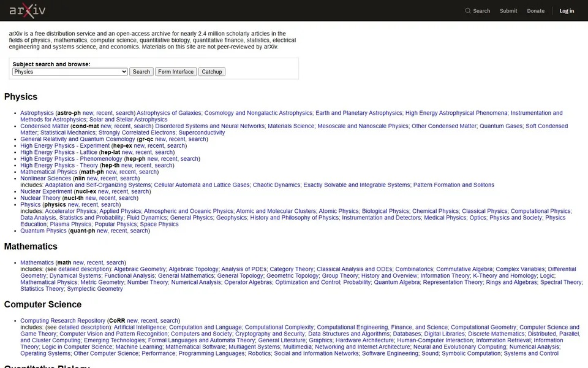Open Fluid Dynamics subcategory

coord(146,218)
